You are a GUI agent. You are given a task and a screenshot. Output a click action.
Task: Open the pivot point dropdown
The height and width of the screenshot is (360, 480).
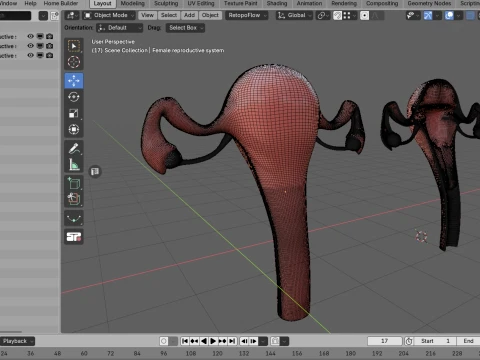[323, 16]
